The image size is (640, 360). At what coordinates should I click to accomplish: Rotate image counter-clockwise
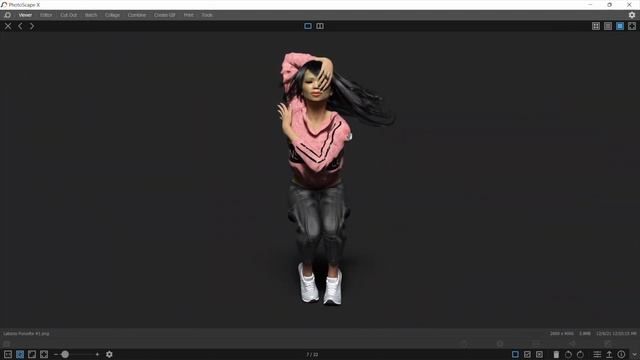[568, 354]
